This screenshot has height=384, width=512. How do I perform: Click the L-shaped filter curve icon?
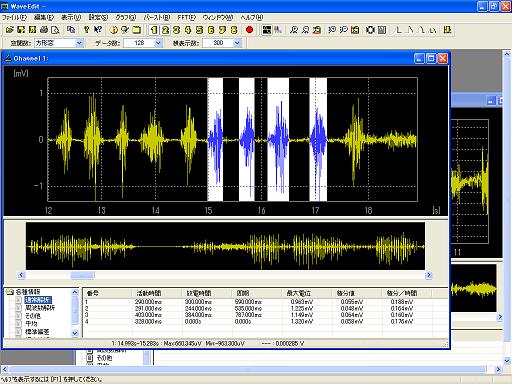pyautogui.click(x=398, y=30)
